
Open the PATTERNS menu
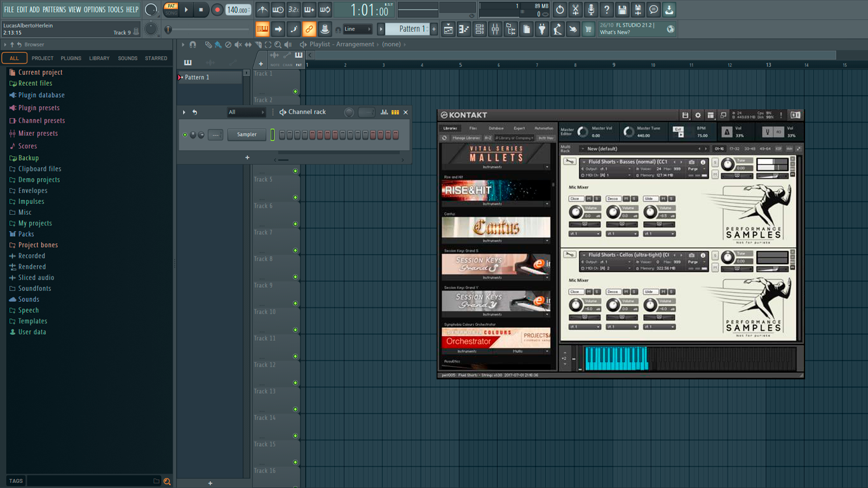[x=54, y=10]
